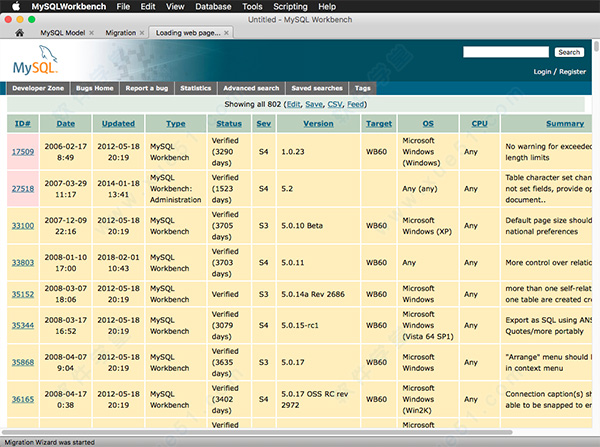Open Report a bug page

click(147, 88)
